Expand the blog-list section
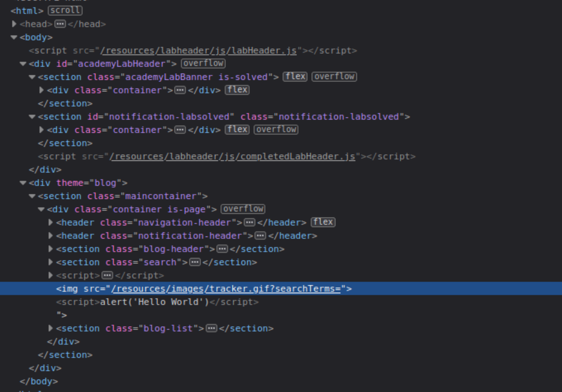The width and height of the screenshot is (562, 392). pos(50,328)
